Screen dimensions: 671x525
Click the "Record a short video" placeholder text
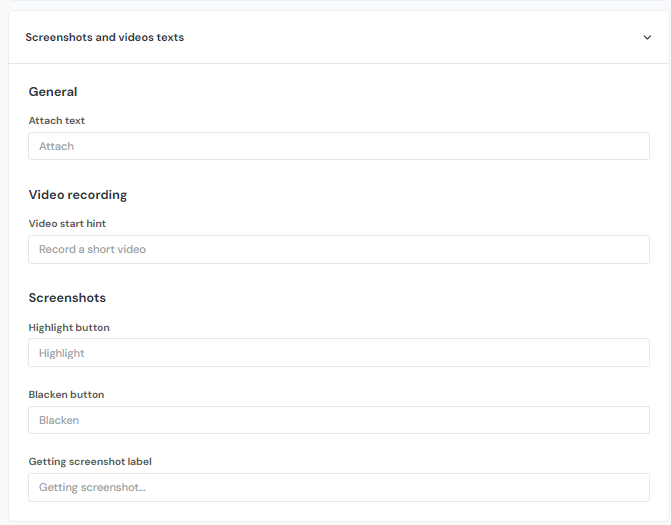tap(92, 249)
